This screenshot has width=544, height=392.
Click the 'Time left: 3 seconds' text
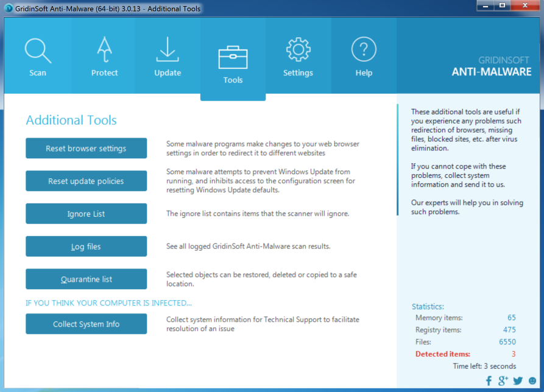pos(484,366)
